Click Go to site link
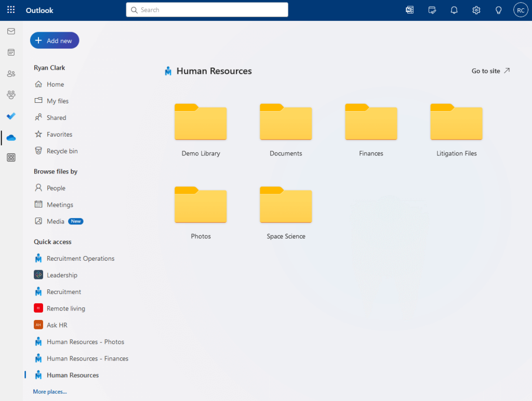This screenshot has width=532, height=401. (490, 71)
